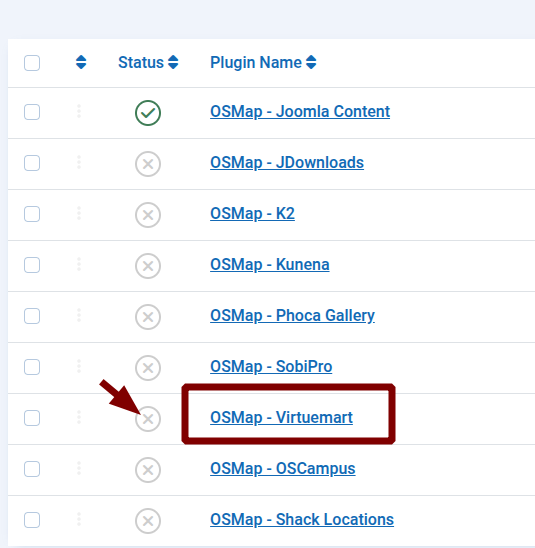Screen dimensions: 535x548
Task: Disable the OSMap - Joomla Content plugin status
Action: (x=148, y=113)
